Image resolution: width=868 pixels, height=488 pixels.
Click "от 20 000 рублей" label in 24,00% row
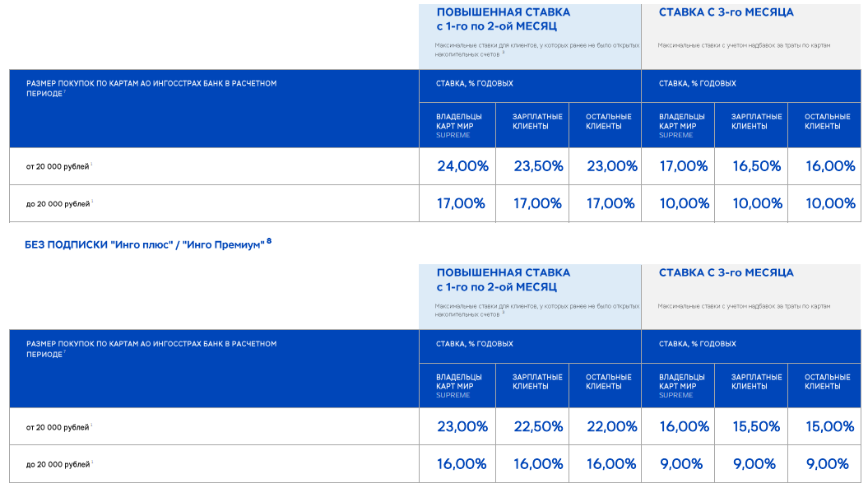click(58, 167)
